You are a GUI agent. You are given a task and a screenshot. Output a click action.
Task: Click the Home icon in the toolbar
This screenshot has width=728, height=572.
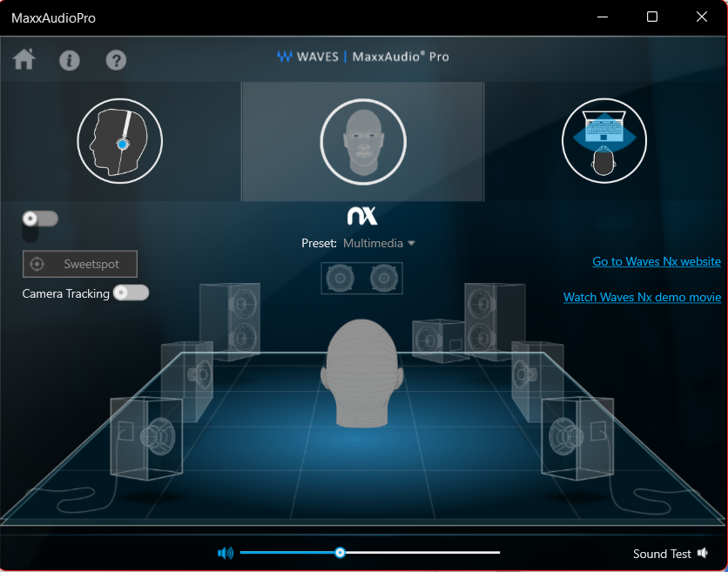24,59
